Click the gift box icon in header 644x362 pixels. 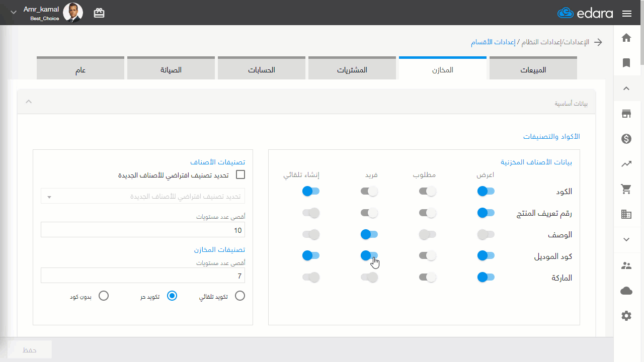[99, 13]
